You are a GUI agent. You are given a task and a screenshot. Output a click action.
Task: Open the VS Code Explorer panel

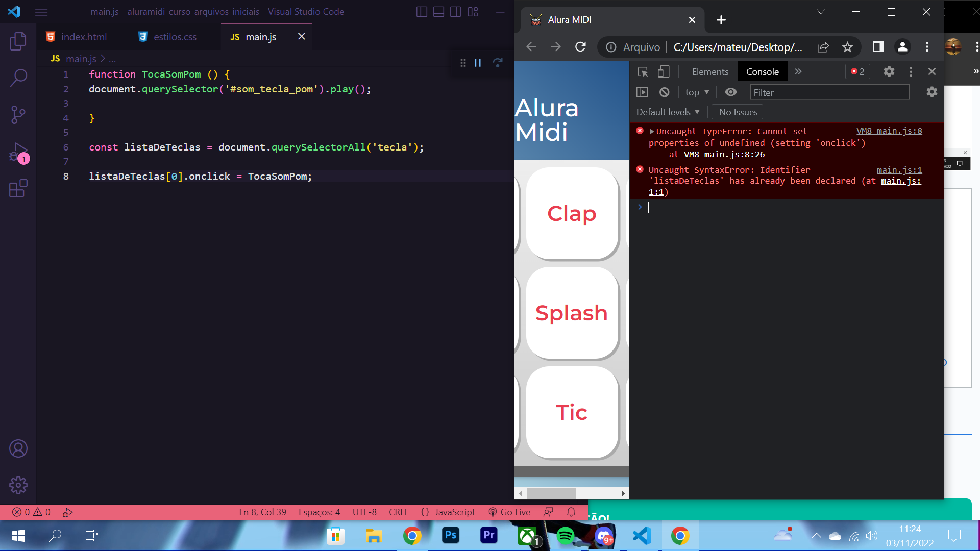[x=18, y=41]
